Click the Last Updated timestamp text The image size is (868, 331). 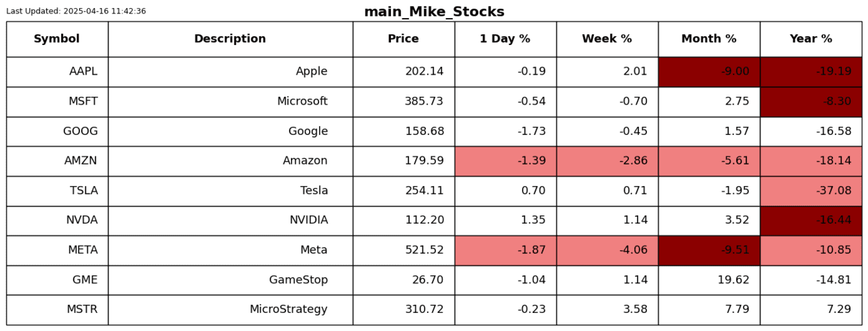point(76,11)
